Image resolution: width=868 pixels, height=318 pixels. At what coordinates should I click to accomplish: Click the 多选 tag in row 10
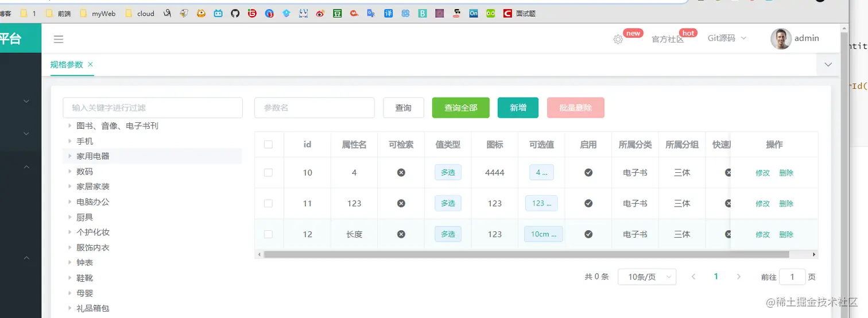point(448,172)
